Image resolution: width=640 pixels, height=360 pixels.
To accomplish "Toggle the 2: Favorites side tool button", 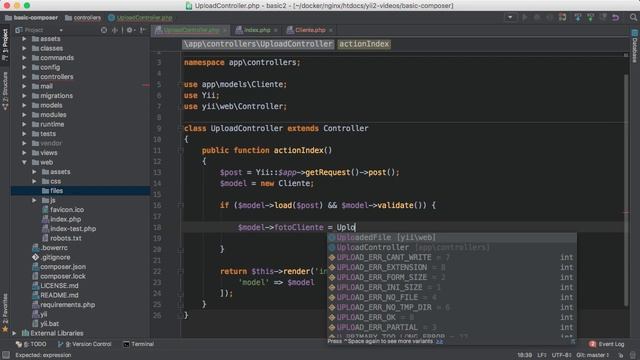I will [5, 312].
